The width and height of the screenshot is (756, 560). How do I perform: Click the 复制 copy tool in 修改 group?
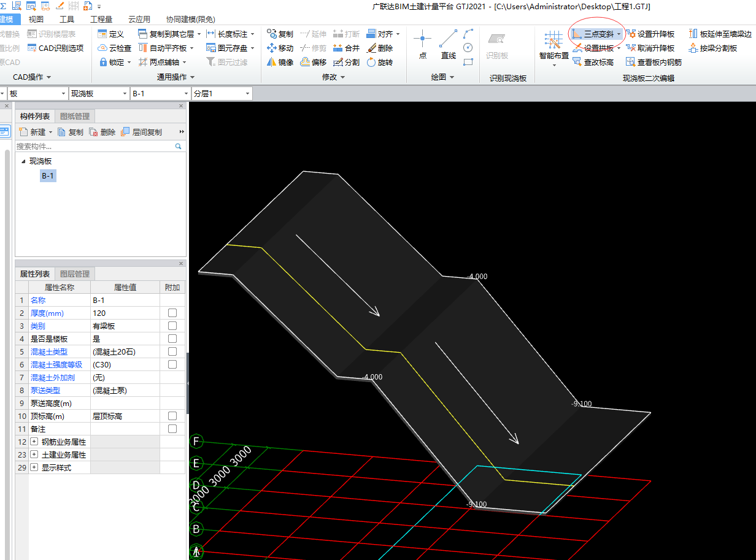[x=280, y=34]
